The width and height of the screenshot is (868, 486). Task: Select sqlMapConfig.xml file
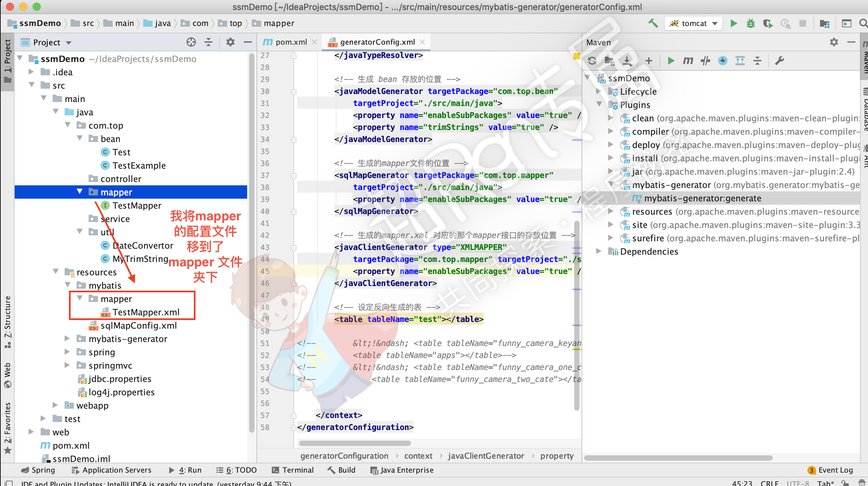(x=139, y=325)
